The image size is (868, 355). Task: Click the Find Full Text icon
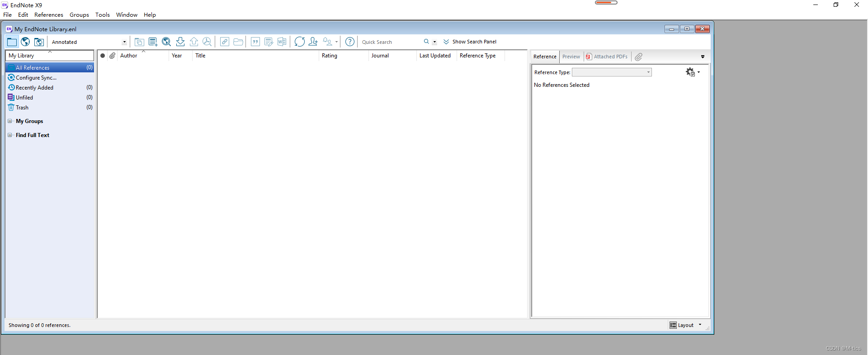tap(207, 42)
